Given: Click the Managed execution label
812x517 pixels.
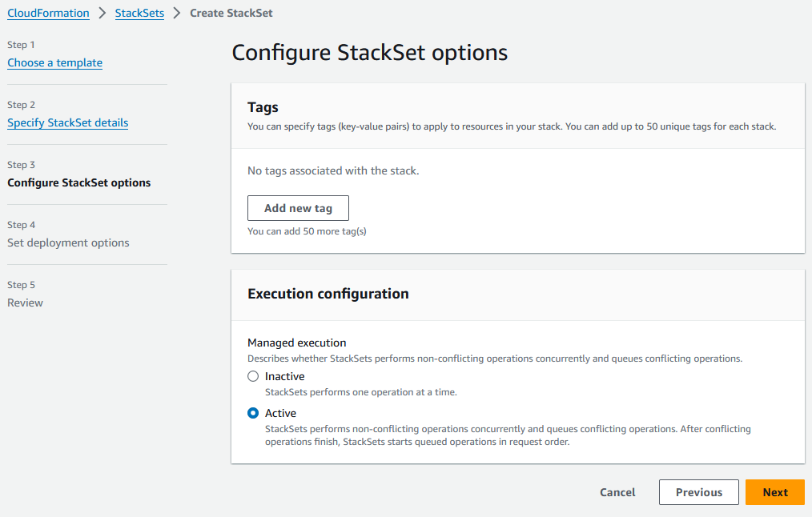Looking at the screenshot, I should click(x=296, y=343).
